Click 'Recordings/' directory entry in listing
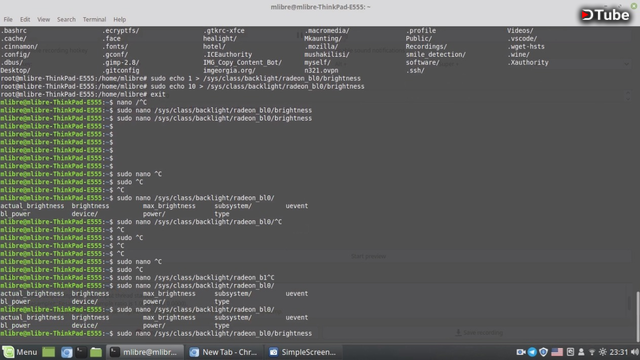The width and height of the screenshot is (640, 360). pos(426,47)
